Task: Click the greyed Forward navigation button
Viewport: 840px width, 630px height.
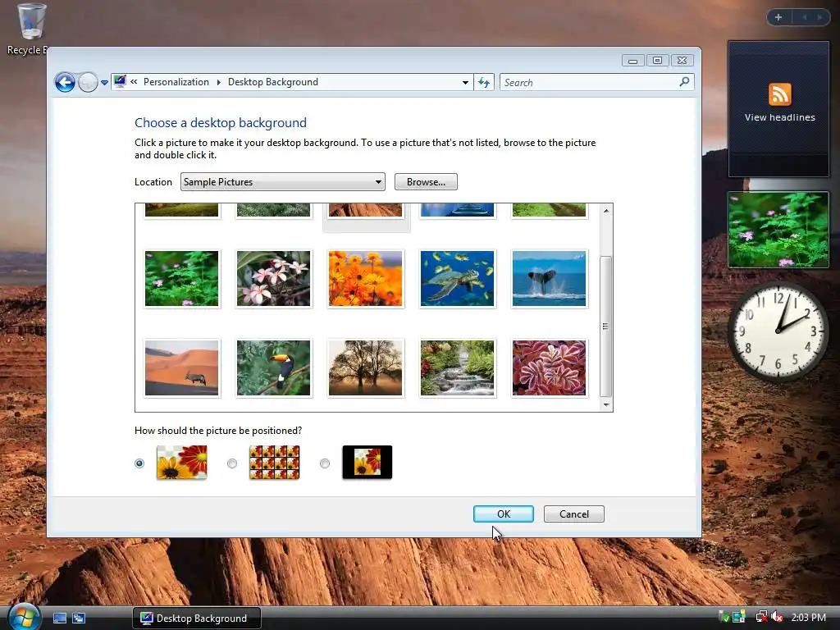Action: point(89,83)
